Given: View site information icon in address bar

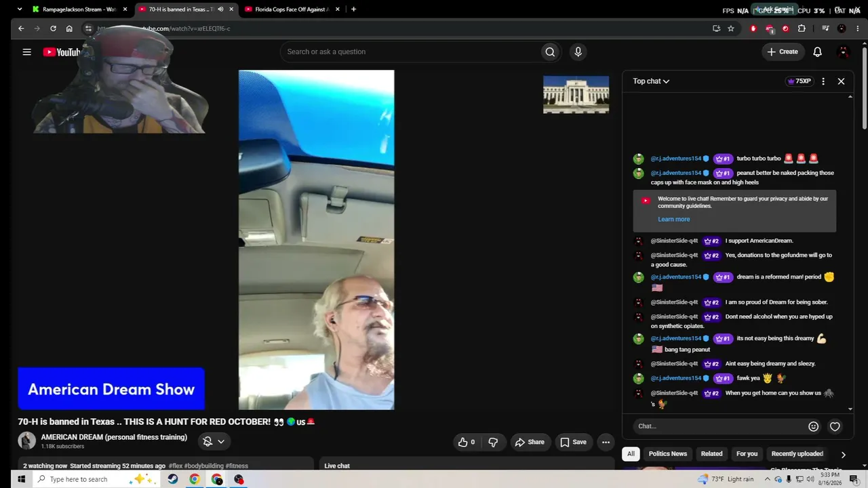Looking at the screenshot, I should coord(88,28).
